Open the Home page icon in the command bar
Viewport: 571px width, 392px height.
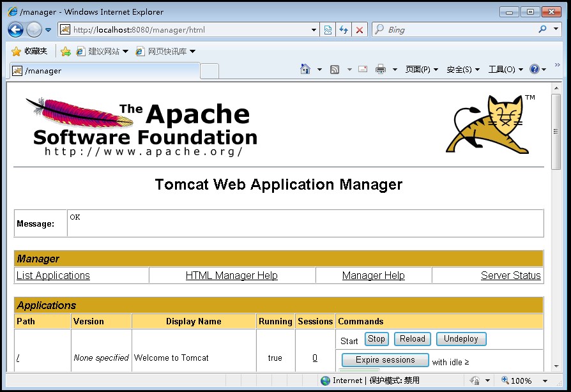coord(305,70)
